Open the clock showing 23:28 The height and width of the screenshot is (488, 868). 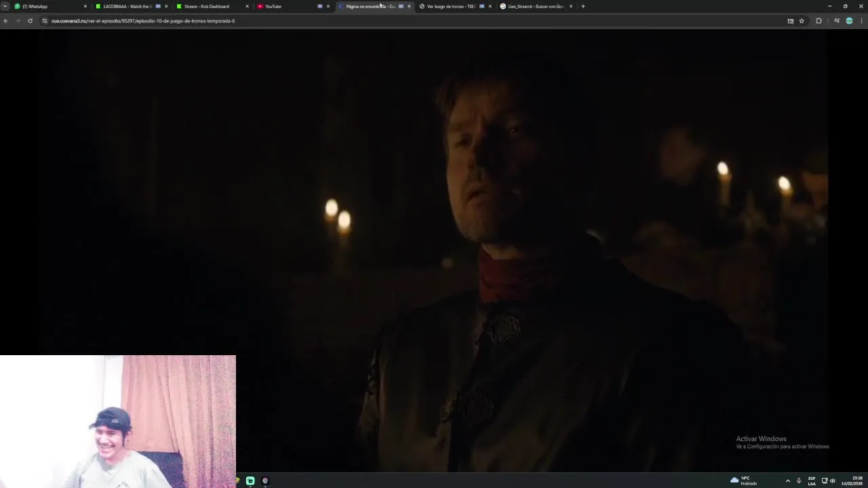click(x=852, y=481)
